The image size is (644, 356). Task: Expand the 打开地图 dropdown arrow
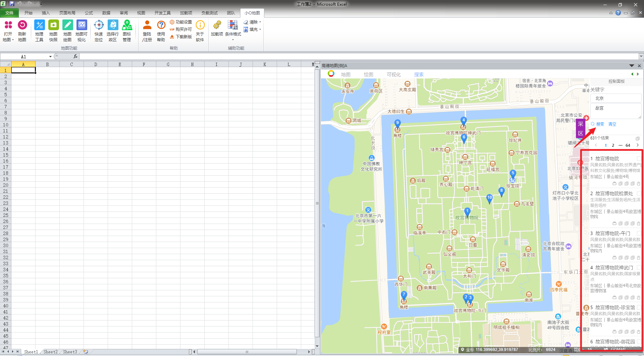[x=13, y=40]
